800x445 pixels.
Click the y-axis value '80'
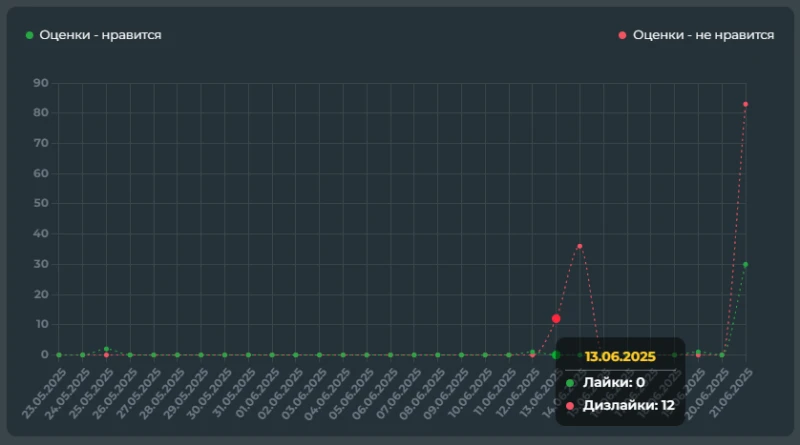pos(41,112)
